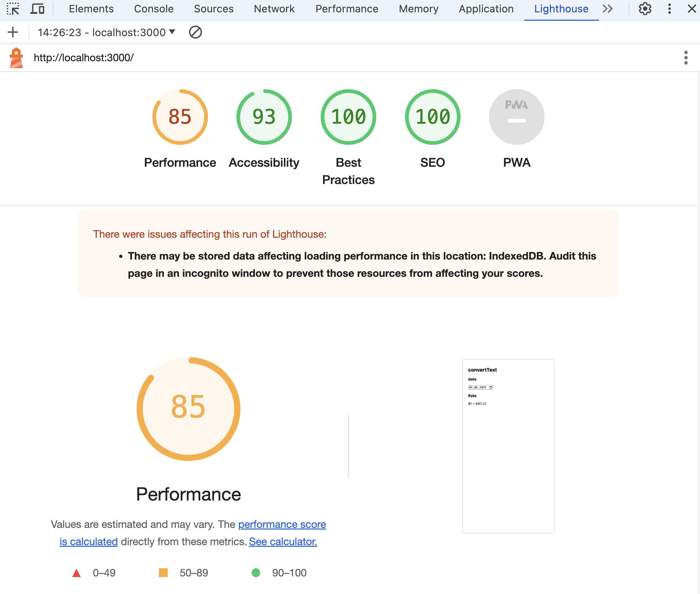Switch to the Network tab
Image resolution: width=700 pixels, height=594 pixels.
tap(274, 9)
